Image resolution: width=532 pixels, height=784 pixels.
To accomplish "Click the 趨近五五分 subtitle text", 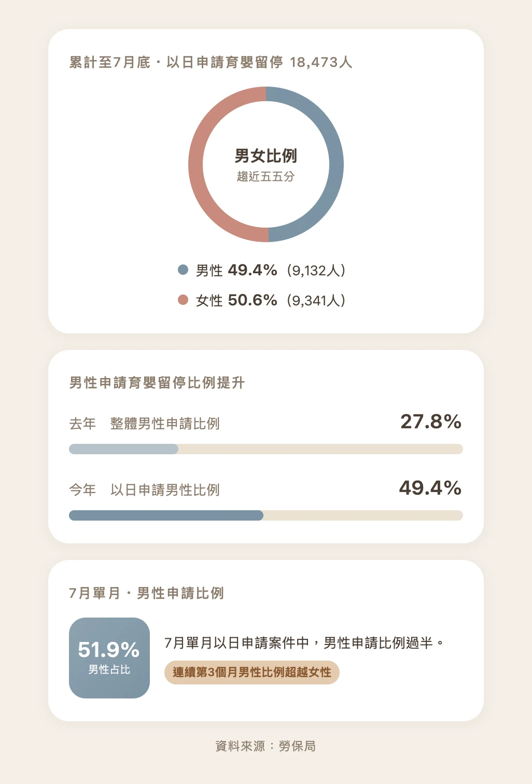I will pos(266,176).
